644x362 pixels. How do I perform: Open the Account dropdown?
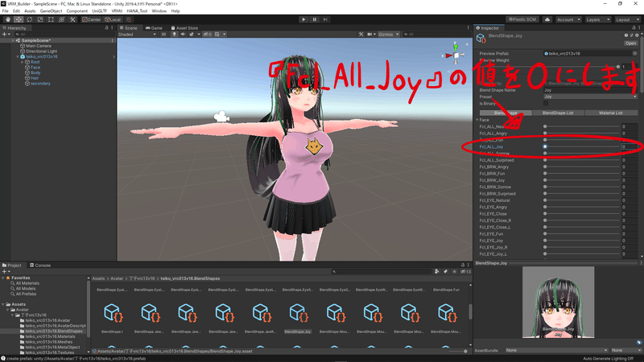click(x=568, y=19)
